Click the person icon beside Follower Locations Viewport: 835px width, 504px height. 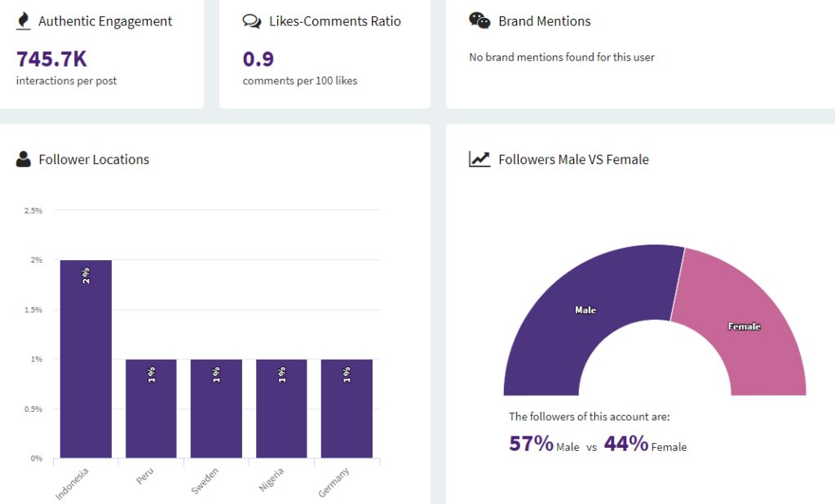22,159
